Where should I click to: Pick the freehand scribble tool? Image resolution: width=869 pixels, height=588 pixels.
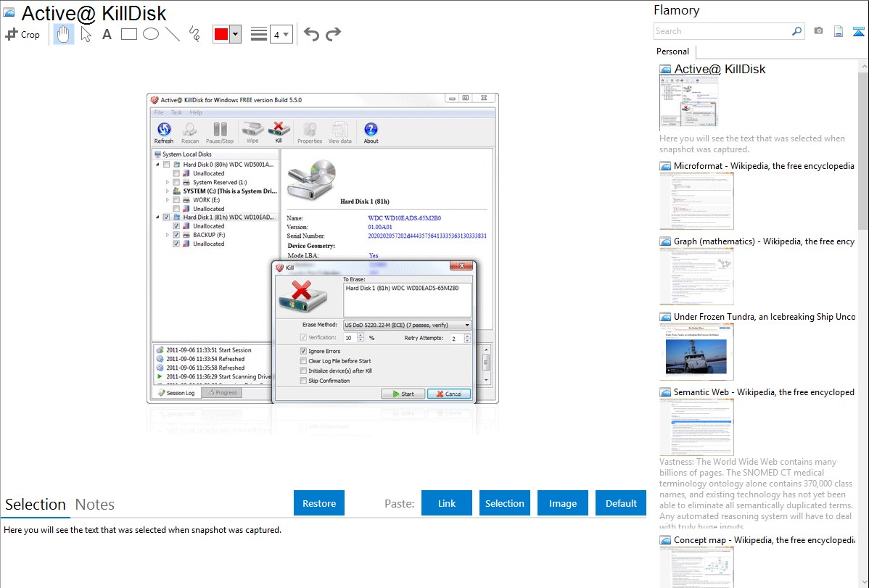pos(194,34)
